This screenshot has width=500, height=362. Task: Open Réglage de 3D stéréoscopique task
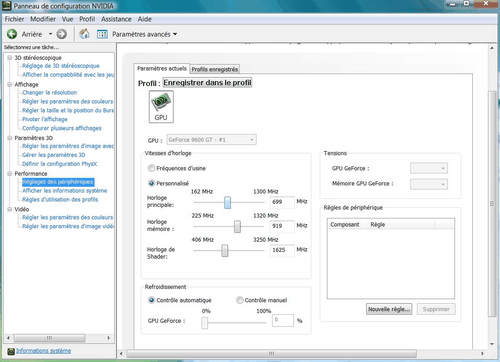(61, 66)
